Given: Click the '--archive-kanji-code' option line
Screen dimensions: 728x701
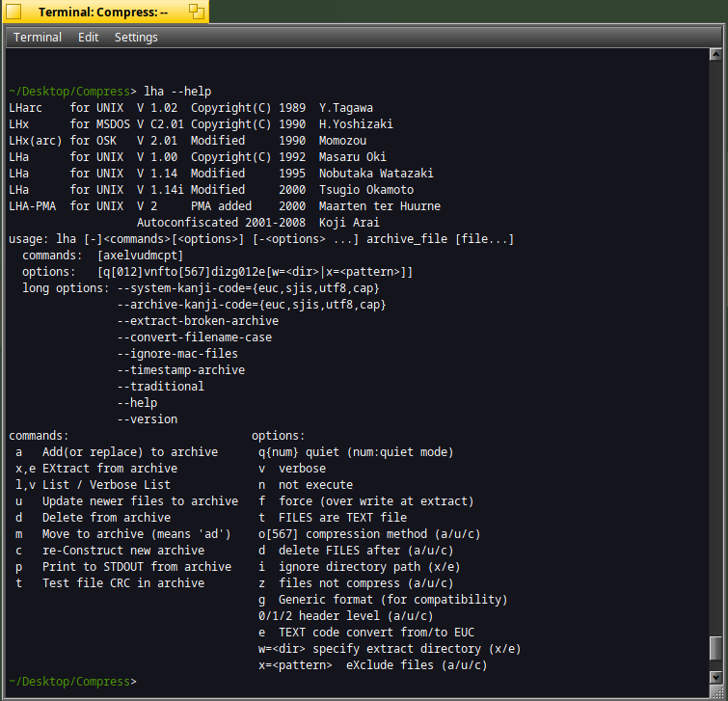Looking at the screenshot, I should 252,305.
